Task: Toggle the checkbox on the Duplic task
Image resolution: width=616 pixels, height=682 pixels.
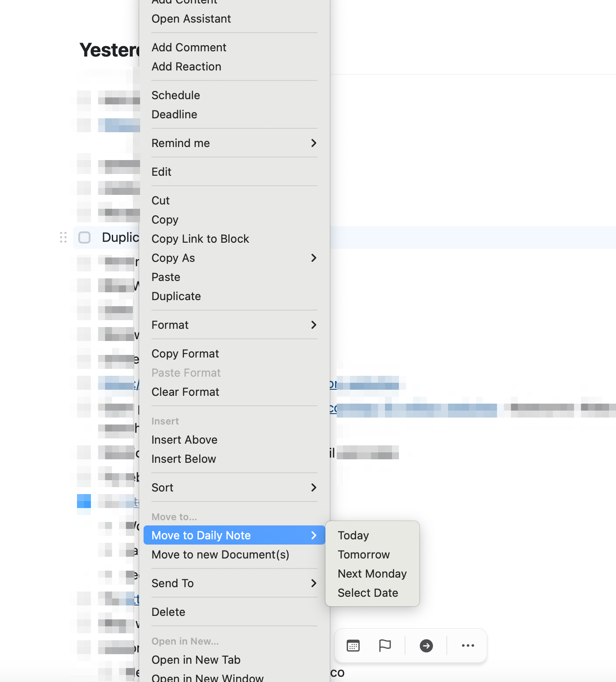Action: tap(84, 237)
